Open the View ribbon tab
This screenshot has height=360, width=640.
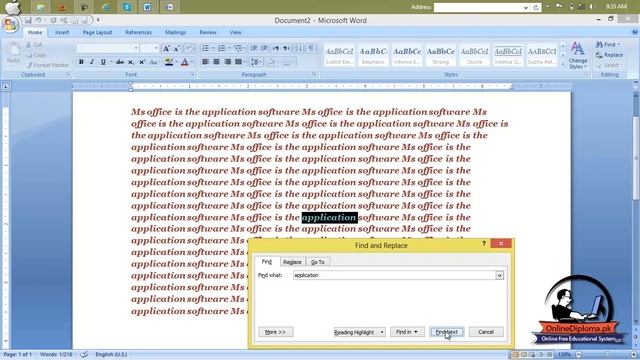[235, 32]
